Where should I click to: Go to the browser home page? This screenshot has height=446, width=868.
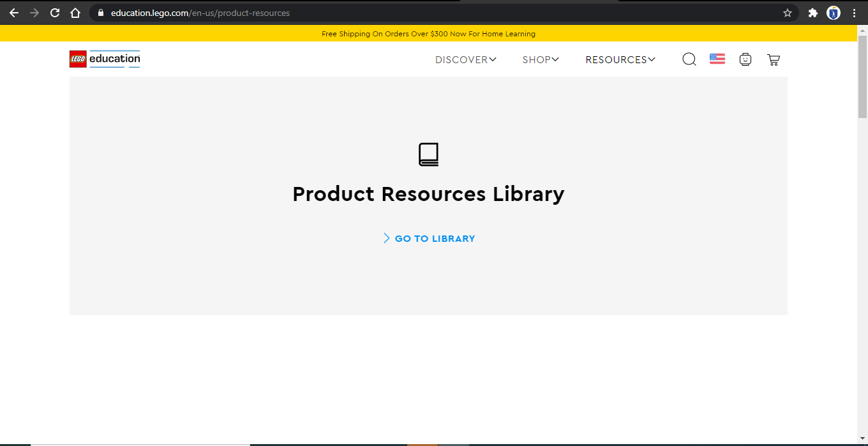tap(75, 13)
